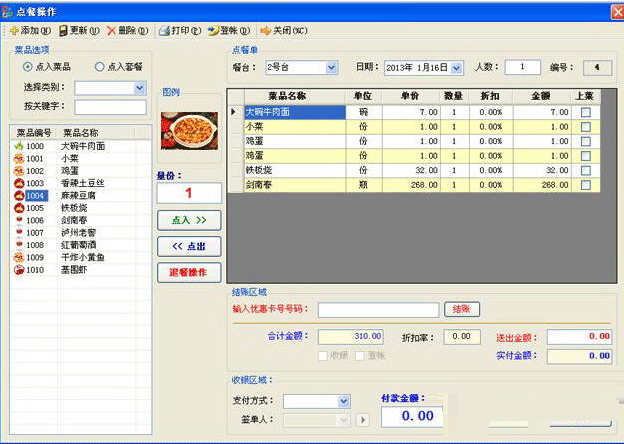Click the icon beside dish 1010 基围虾
The image size is (624, 444).
click(19, 269)
